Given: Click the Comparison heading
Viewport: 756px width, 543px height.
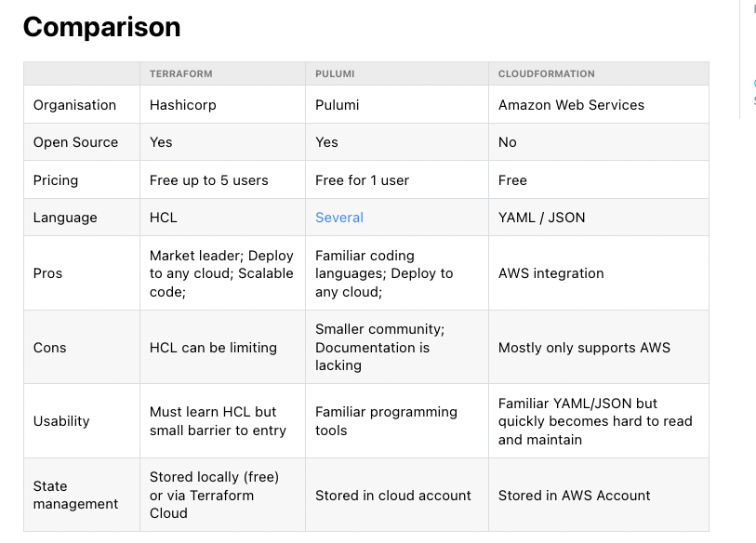Looking at the screenshot, I should pyautogui.click(x=101, y=27).
